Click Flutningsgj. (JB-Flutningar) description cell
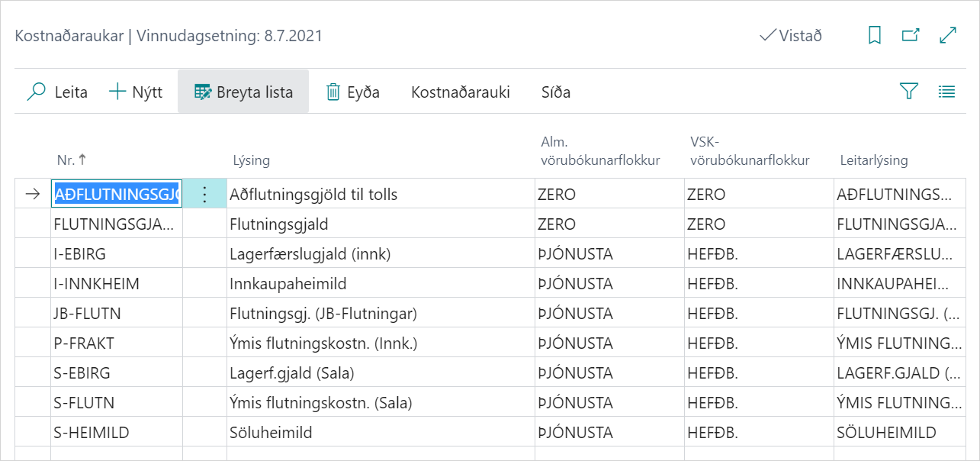 [x=323, y=314]
